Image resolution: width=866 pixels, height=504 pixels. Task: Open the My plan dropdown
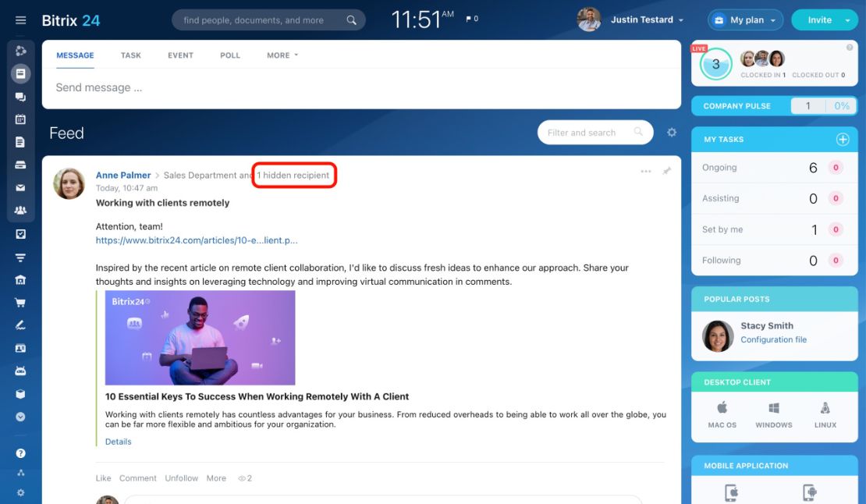(745, 20)
